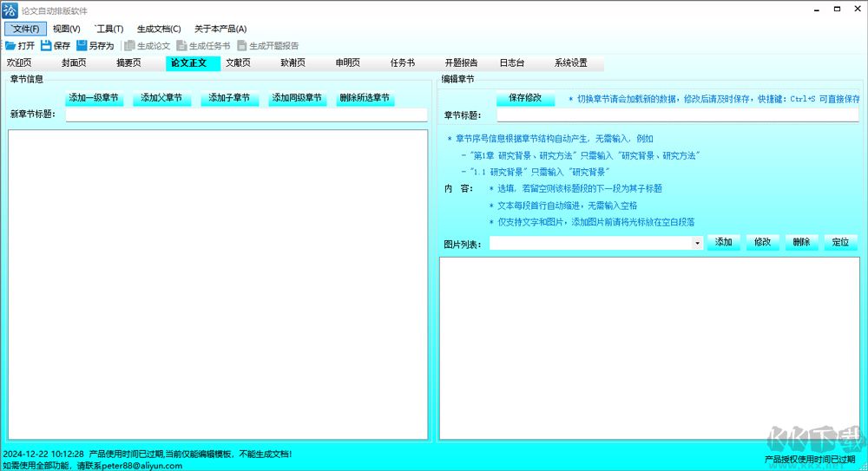Click the 添加 image button
The width and height of the screenshot is (868, 471).
coord(724,242)
